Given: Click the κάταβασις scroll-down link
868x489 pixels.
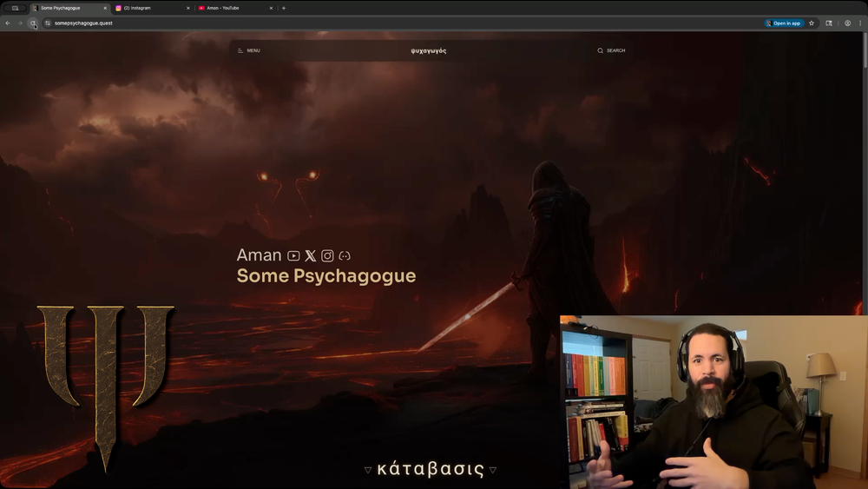Looking at the screenshot, I should (x=430, y=470).
